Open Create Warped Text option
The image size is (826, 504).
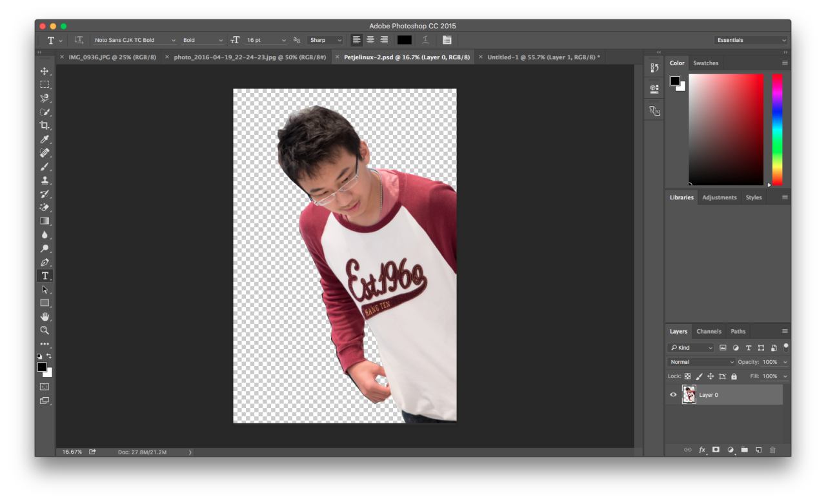425,40
